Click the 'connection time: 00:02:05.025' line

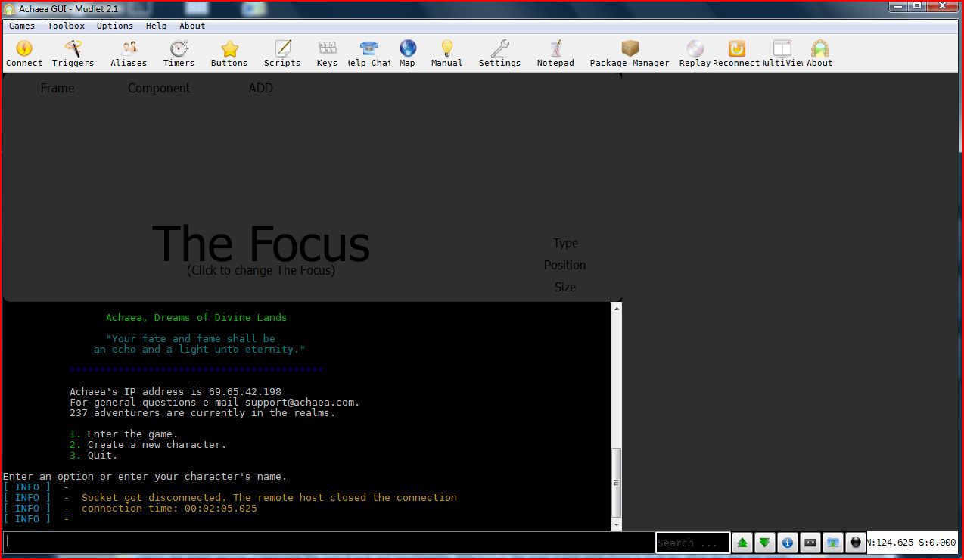pos(169,508)
